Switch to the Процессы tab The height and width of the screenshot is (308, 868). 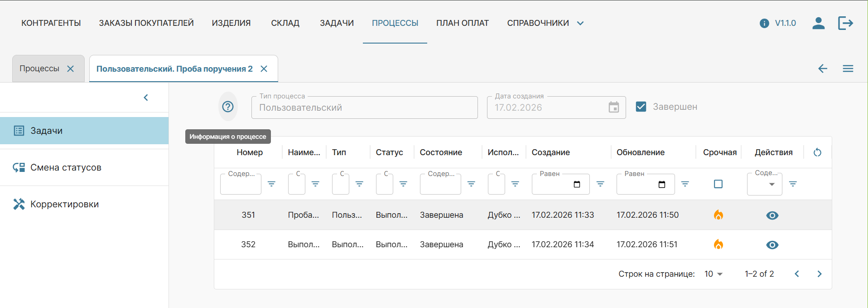(39, 68)
